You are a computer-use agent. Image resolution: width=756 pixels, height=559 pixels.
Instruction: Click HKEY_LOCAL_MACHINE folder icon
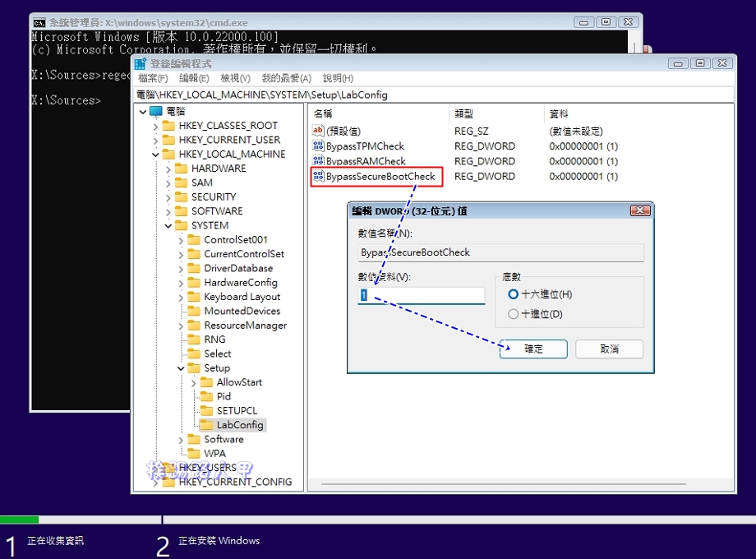tap(168, 155)
